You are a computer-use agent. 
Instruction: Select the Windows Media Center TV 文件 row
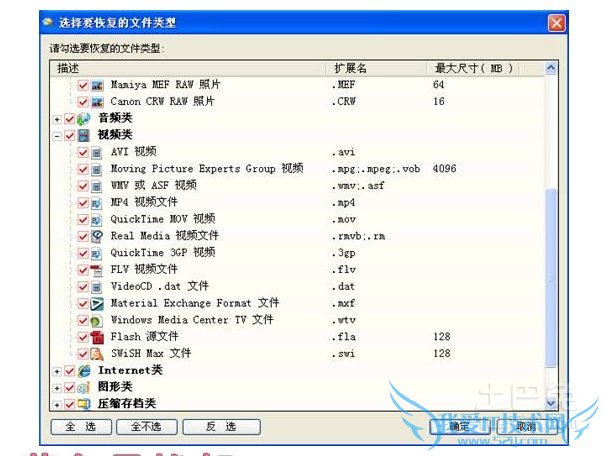(192, 320)
